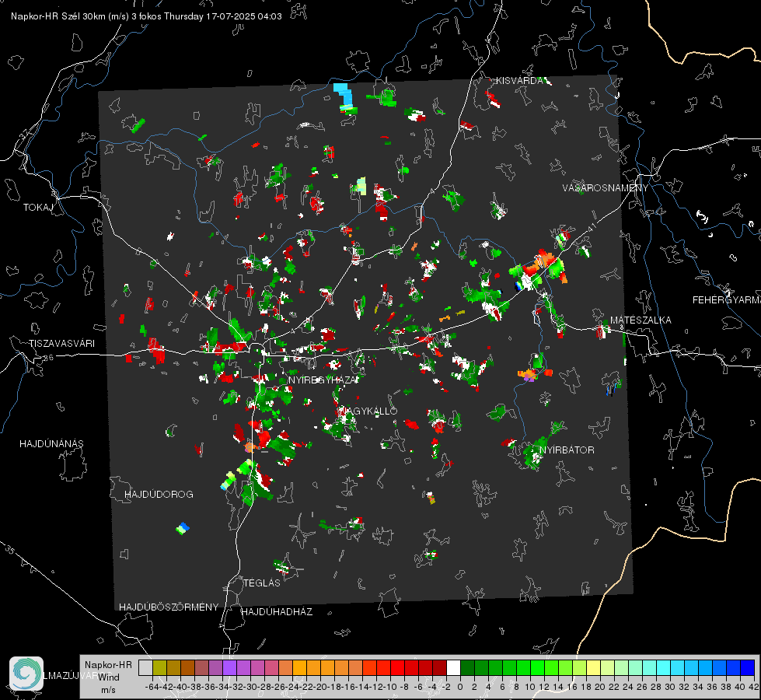
Task: Click the MÁTÉSZALKA city label
Action: point(641,320)
